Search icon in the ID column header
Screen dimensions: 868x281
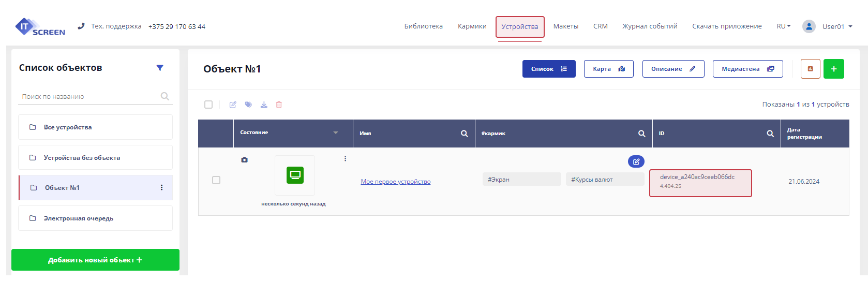pyautogui.click(x=770, y=134)
